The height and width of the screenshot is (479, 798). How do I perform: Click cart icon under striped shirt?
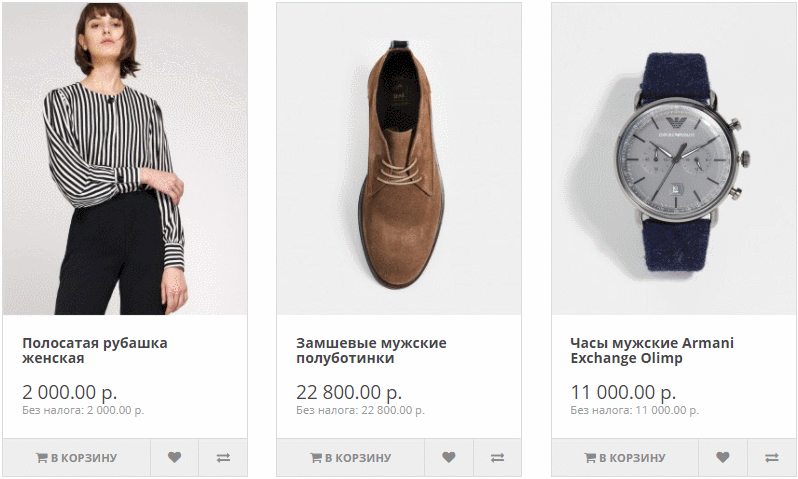point(42,458)
